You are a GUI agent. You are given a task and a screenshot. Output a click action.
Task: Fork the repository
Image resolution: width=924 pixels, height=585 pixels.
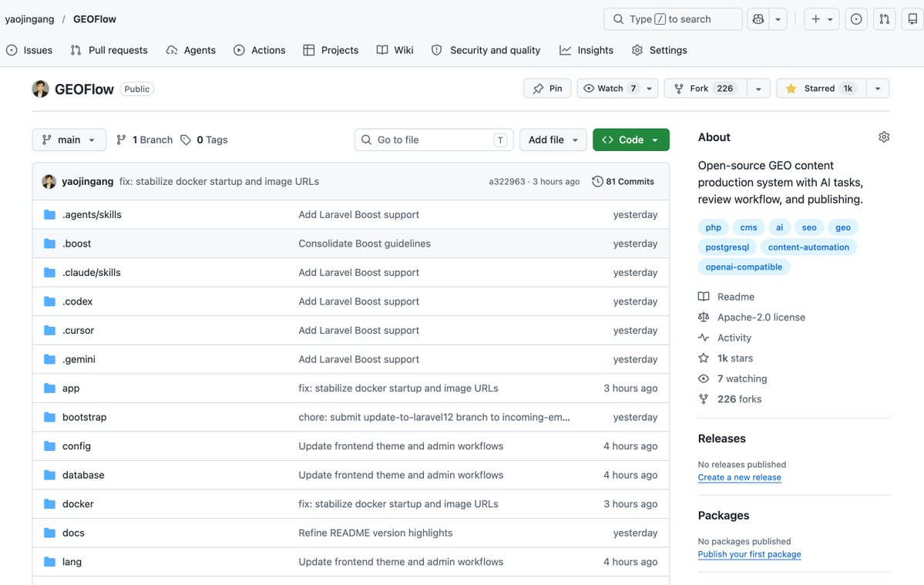[705, 89]
